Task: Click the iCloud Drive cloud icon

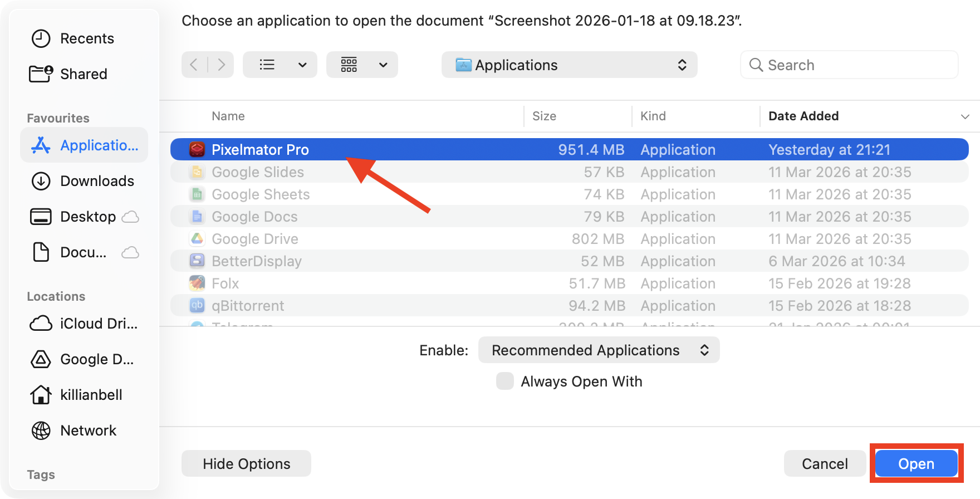Action: [x=41, y=324]
